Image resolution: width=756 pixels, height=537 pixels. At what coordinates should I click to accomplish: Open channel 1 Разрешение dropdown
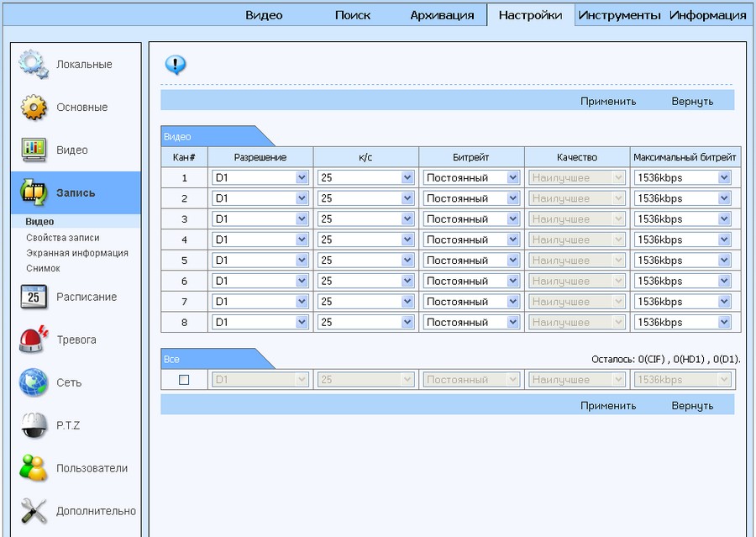click(x=260, y=177)
